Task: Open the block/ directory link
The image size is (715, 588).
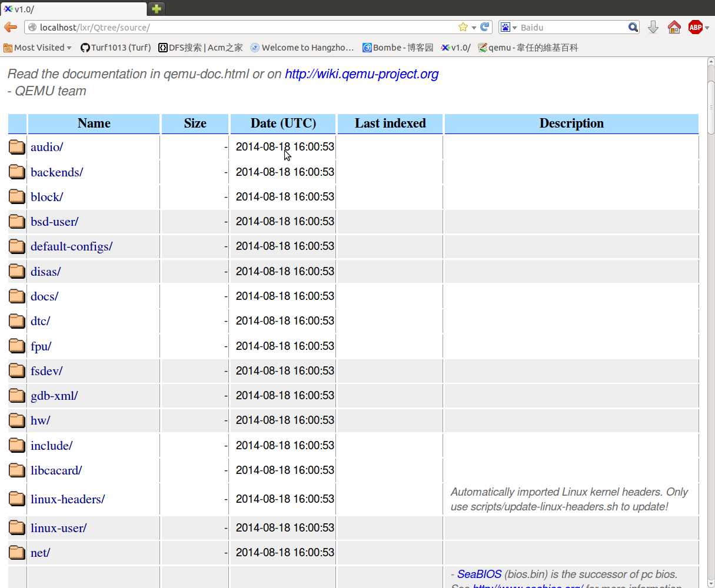Action: (47, 196)
